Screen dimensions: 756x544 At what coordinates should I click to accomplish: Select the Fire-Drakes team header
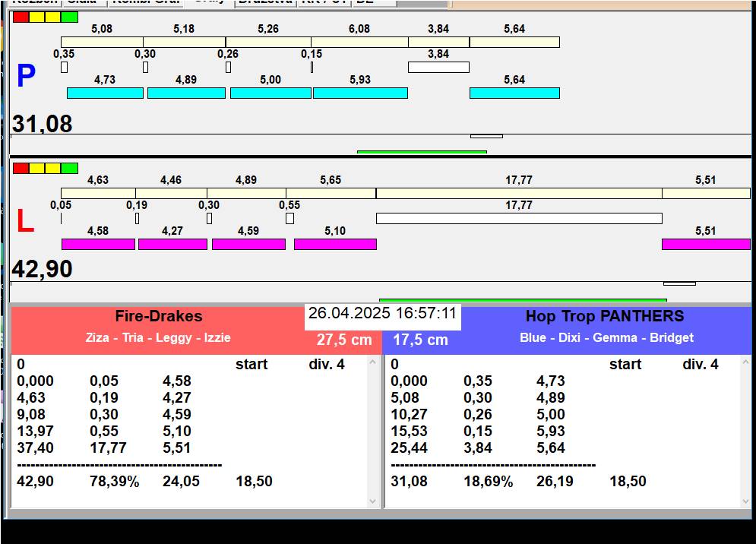(x=158, y=317)
